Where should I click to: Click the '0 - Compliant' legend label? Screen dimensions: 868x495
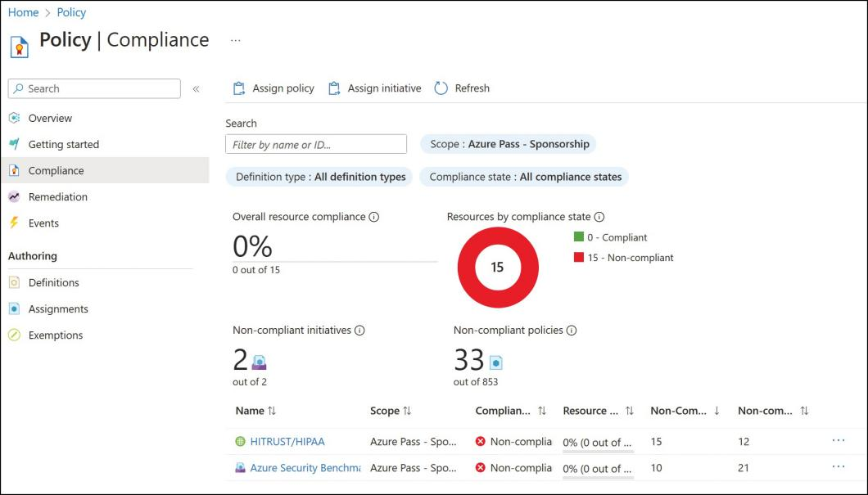[x=617, y=238]
